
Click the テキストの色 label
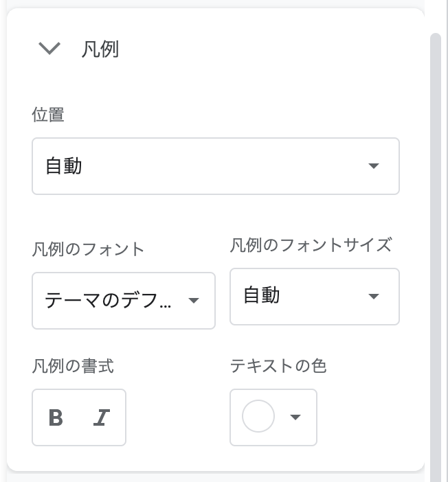[x=278, y=366]
